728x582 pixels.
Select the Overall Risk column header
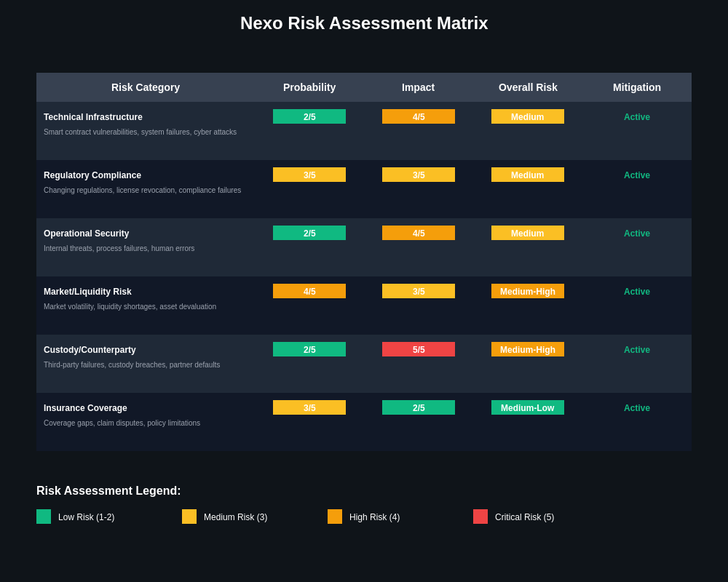pos(528,87)
